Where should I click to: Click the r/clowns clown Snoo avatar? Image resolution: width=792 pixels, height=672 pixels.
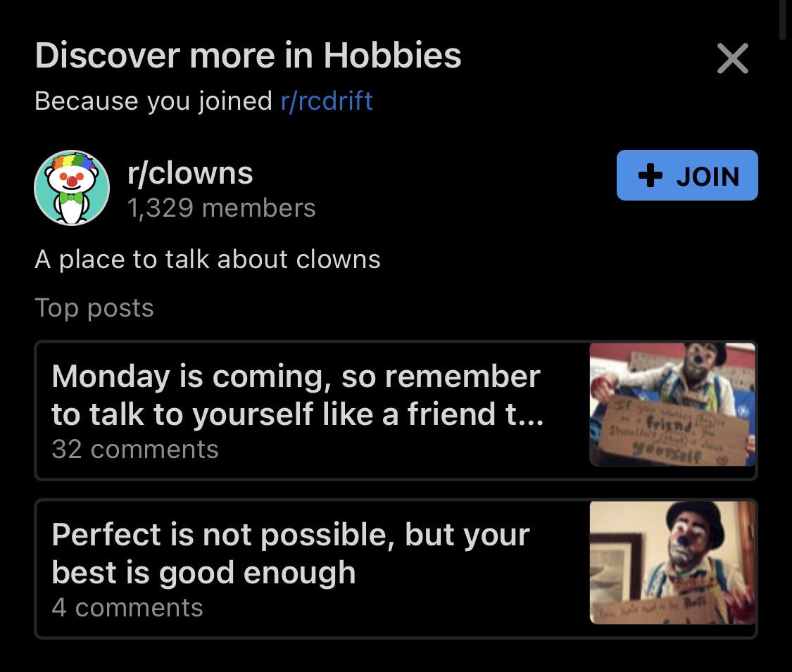(x=72, y=187)
